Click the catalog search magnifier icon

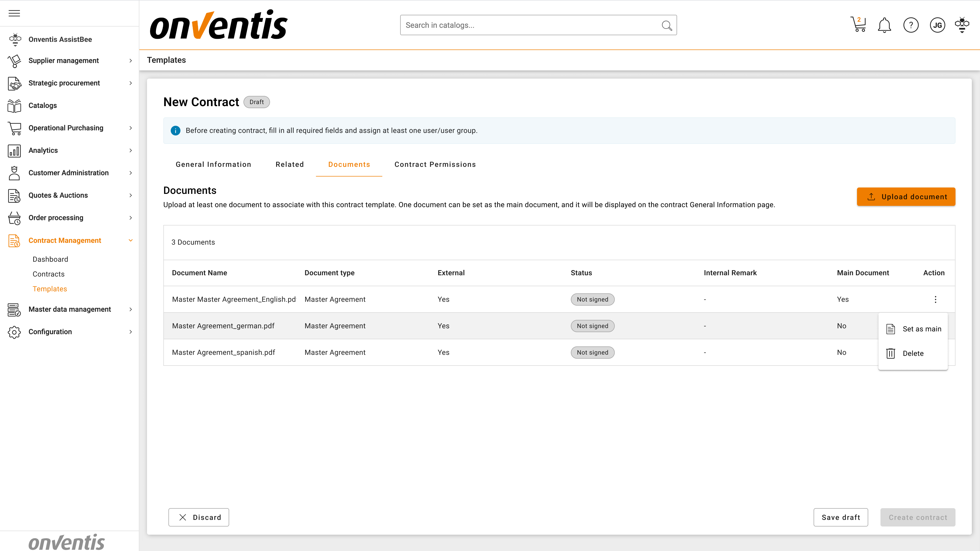pyautogui.click(x=667, y=25)
